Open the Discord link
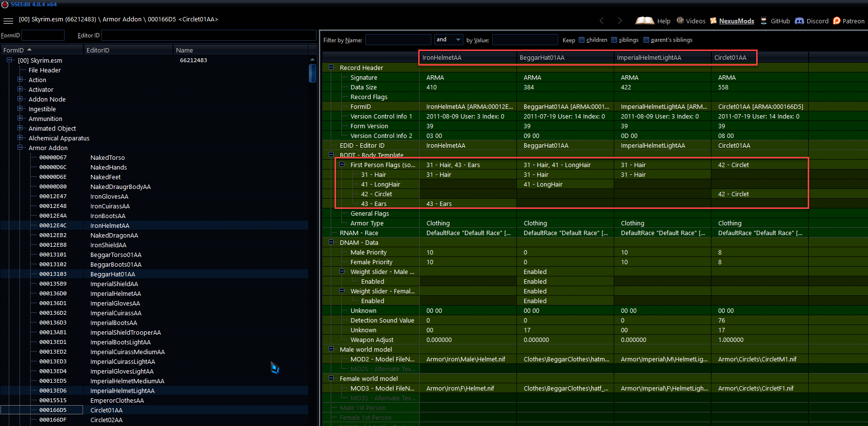 point(812,21)
